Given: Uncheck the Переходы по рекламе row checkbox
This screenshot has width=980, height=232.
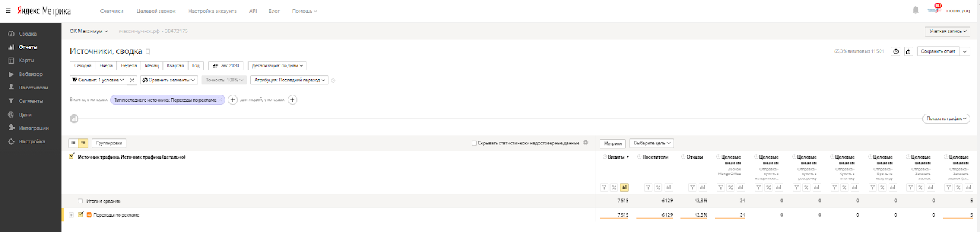Looking at the screenshot, I should [x=81, y=214].
